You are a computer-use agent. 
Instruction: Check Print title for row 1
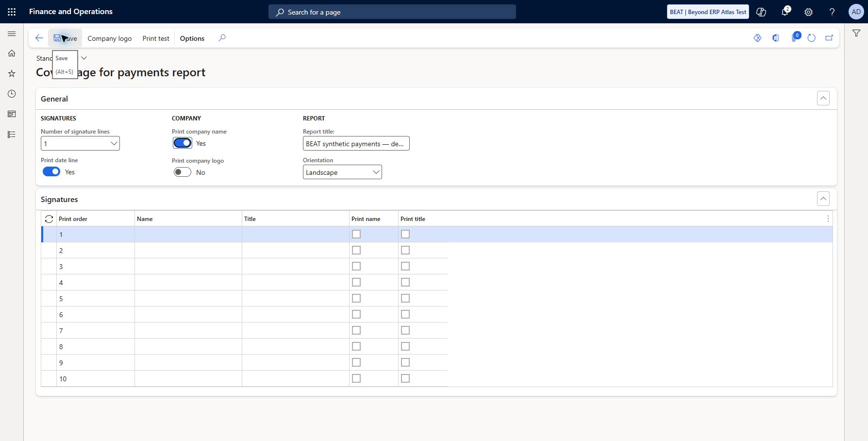(405, 234)
